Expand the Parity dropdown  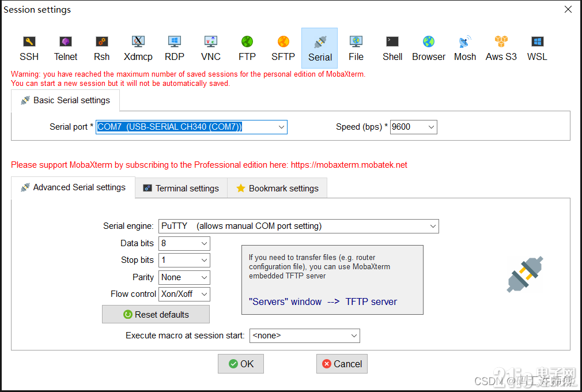coord(184,277)
